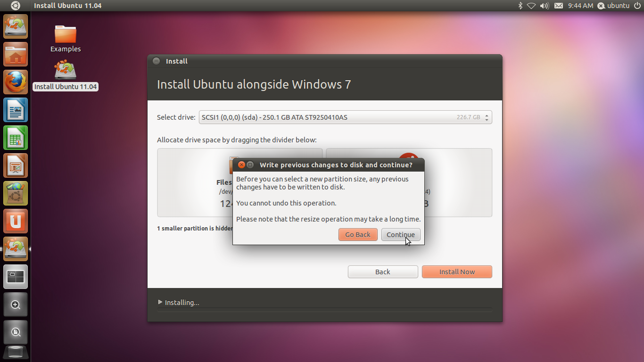Open the clock showing 9:44 AM
Screen dimensions: 644x362
click(x=580, y=6)
